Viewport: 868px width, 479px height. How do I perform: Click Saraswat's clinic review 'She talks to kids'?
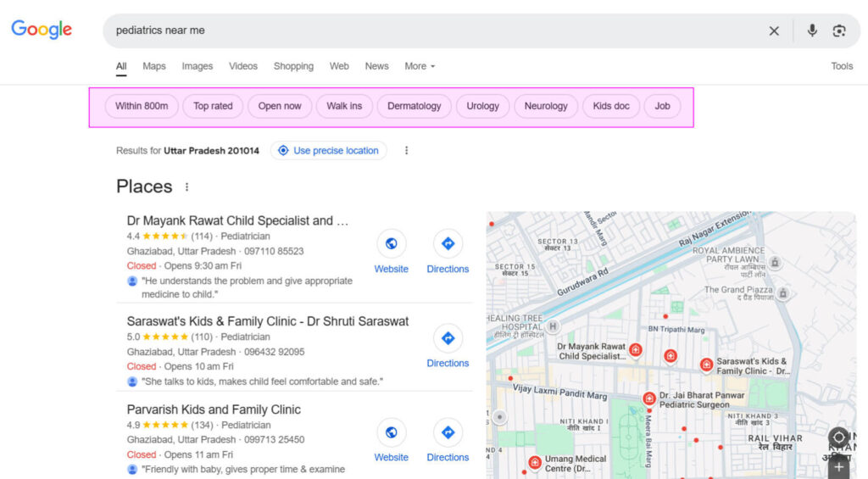coord(262,382)
